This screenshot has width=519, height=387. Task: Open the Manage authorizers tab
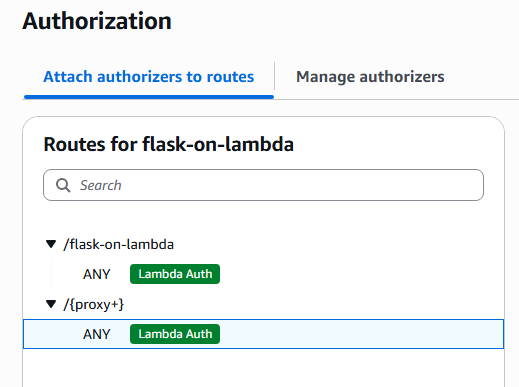(x=370, y=77)
